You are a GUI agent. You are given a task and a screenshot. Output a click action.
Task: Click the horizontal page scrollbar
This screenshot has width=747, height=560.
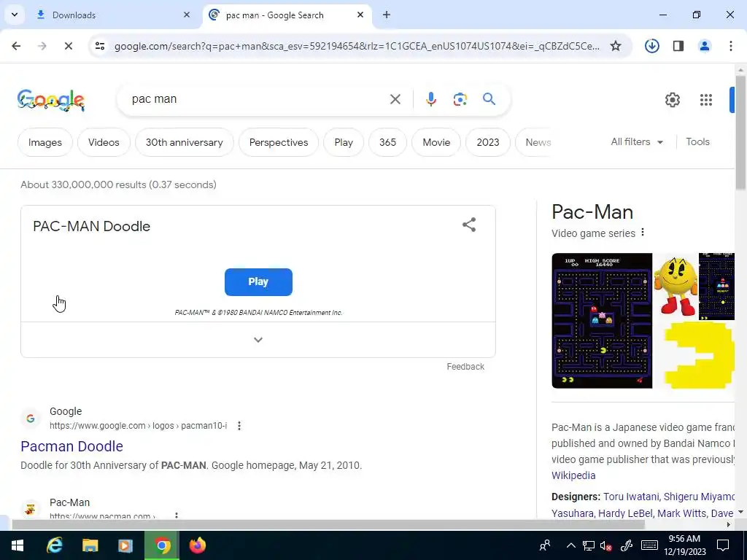click(x=329, y=525)
